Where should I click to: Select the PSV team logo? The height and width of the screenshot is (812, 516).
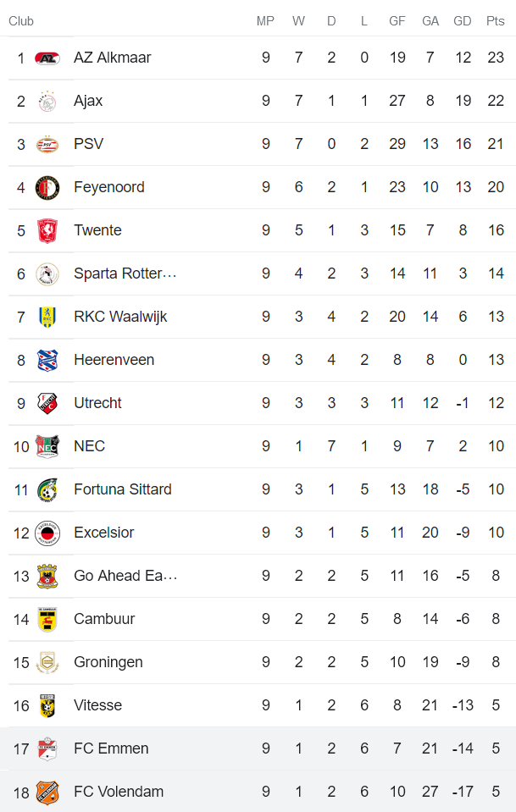pyautogui.click(x=47, y=145)
